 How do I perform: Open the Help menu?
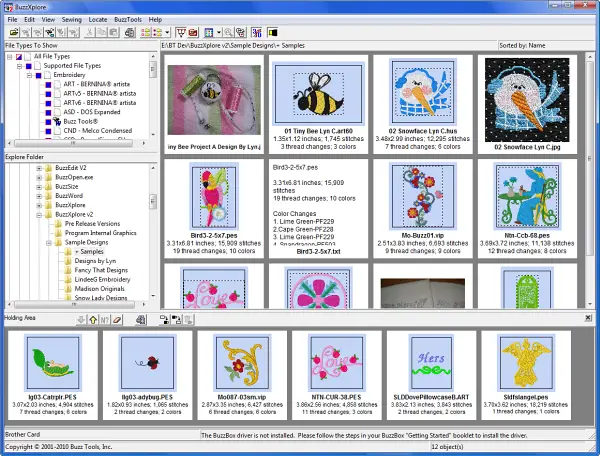coord(155,20)
